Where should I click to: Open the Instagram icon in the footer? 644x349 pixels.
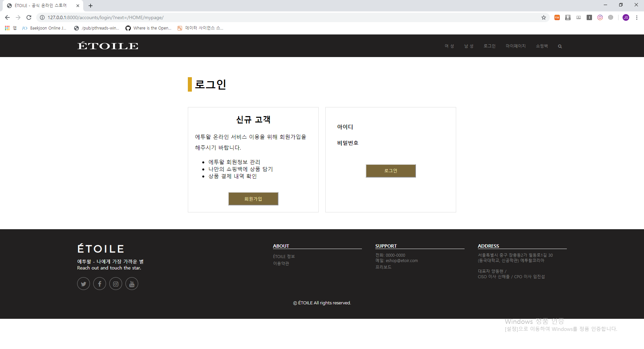tap(115, 284)
